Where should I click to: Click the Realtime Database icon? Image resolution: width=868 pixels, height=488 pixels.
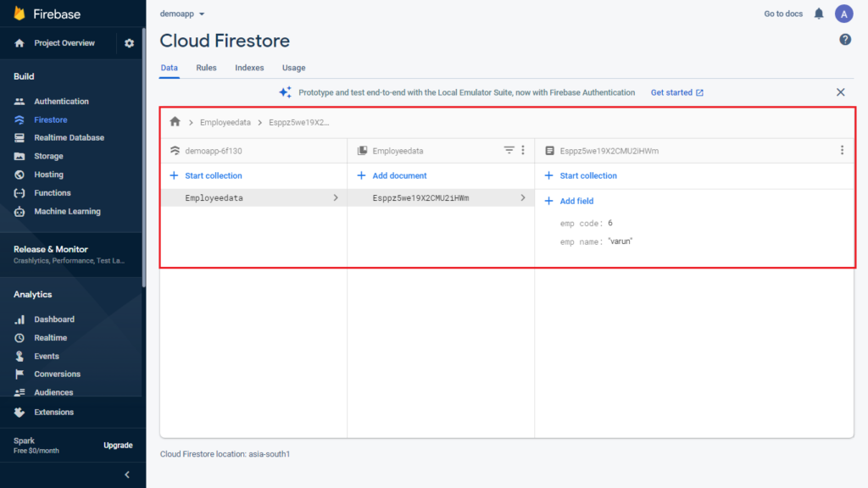coord(19,138)
